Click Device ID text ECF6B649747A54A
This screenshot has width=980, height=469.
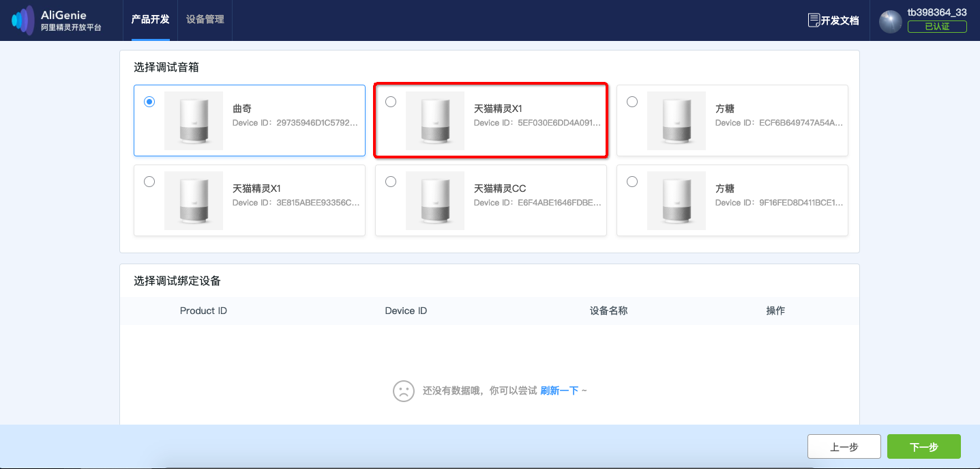(779, 123)
